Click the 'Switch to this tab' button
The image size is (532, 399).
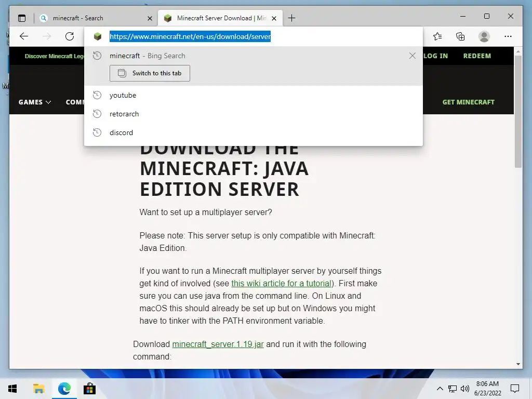tap(150, 73)
